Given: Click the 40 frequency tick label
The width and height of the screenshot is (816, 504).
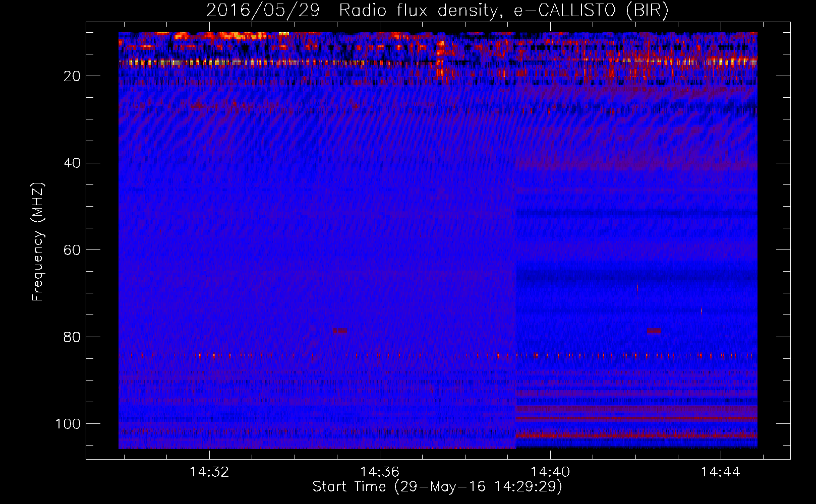Looking at the screenshot, I should click(x=73, y=163).
